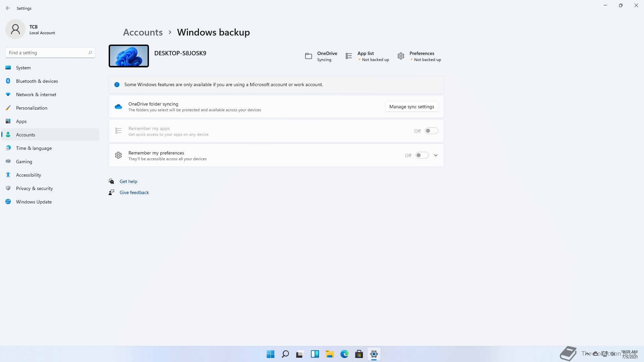Enable Remember my preferences switch

(x=422, y=156)
